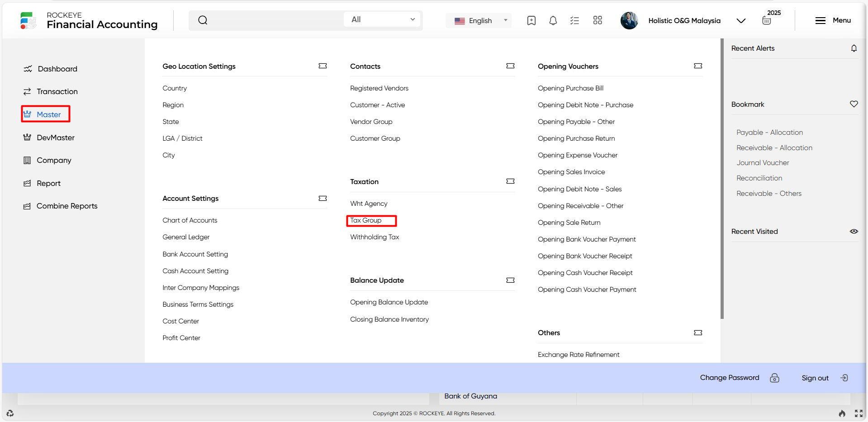Click the Change Password lock icon

tap(775, 378)
